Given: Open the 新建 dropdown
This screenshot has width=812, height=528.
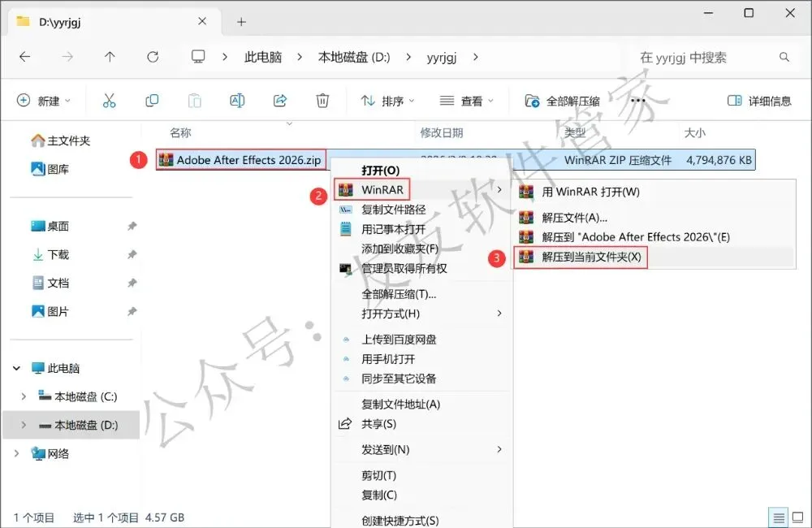Looking at the screenshot, I should coord(44,101).
